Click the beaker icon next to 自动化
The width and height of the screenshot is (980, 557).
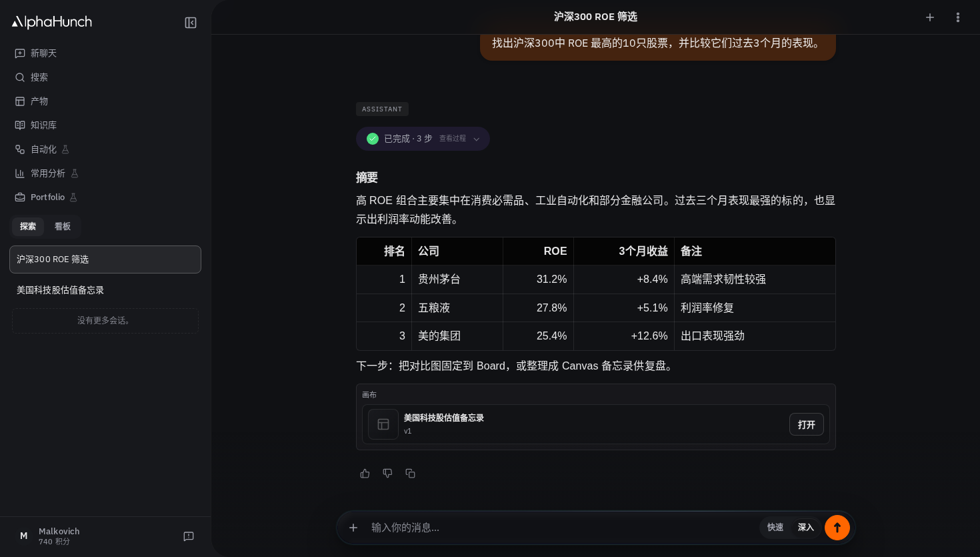(65, 149)
